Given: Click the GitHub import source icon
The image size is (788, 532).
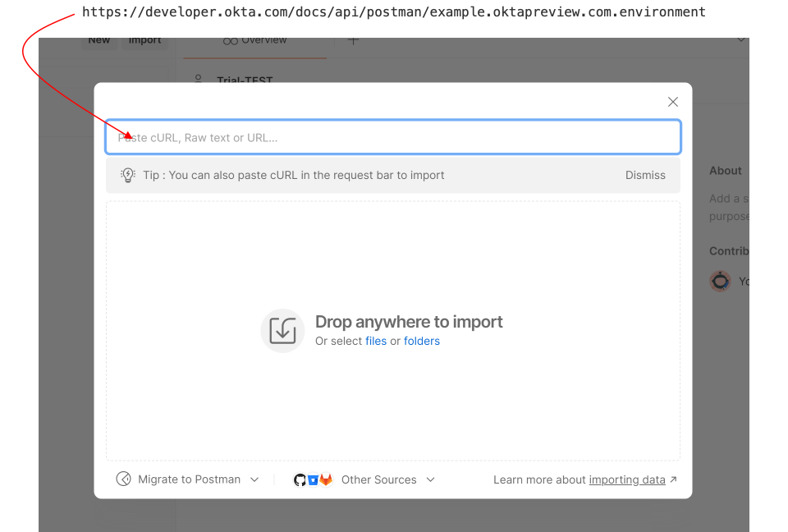Looking at the screenshot, I should click(x=300, y=479).
